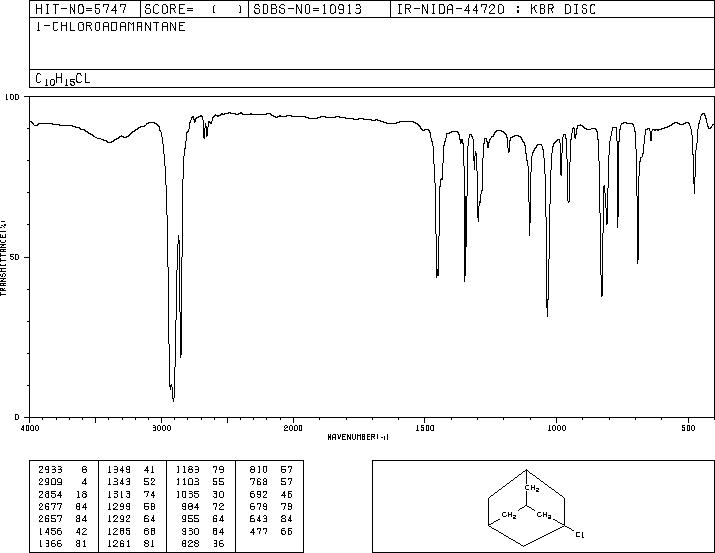Viewport: 715px width, 553px height.
Task: Select the TRANSMITTANCE axis title
Action: tap(3, 257)
